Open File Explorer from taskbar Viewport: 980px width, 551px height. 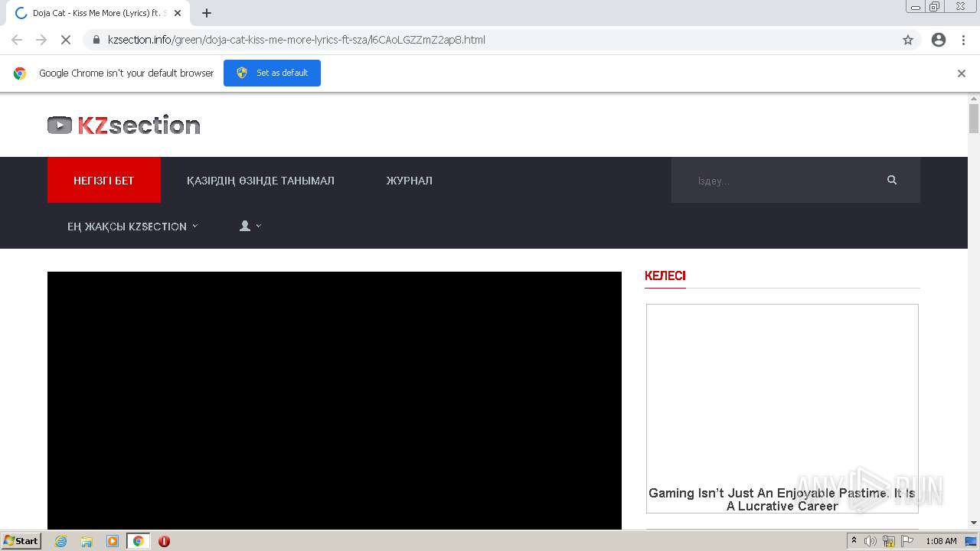coord(87,541)
